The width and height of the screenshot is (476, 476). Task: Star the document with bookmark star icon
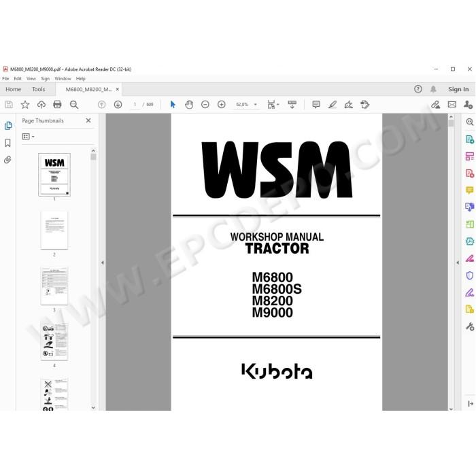pos(25,105)
